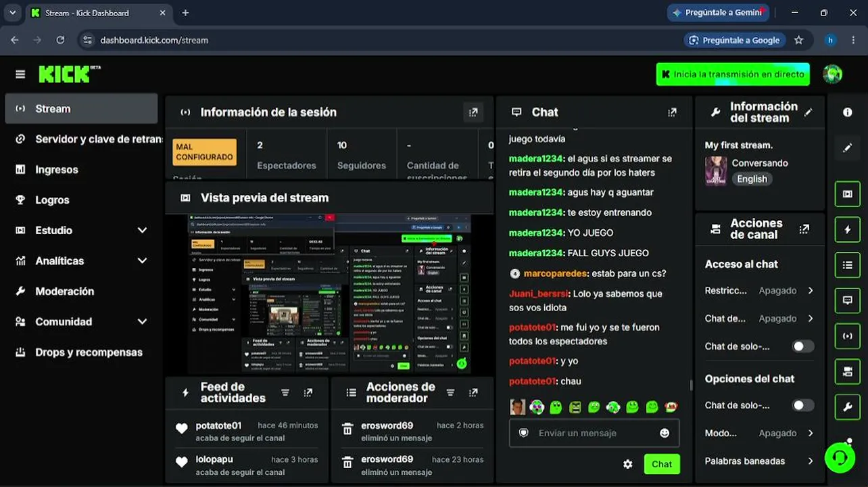The width and height of the screenshot is (868, 487).
Task: Toggle session info broadcast icon in right rail
Action: [x=848, y=336]
